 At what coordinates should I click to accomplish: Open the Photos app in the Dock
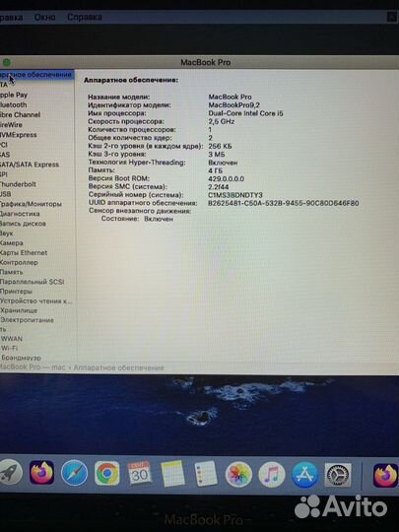tap(238, 475)
